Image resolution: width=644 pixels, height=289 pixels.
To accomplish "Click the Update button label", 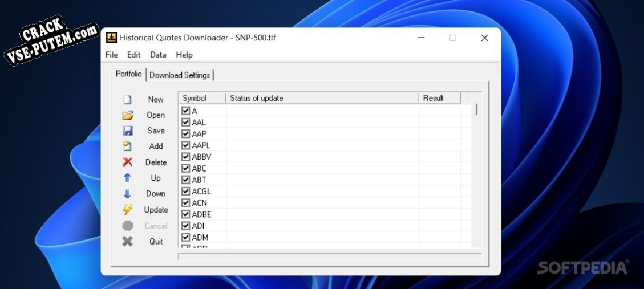I will 156,210.
